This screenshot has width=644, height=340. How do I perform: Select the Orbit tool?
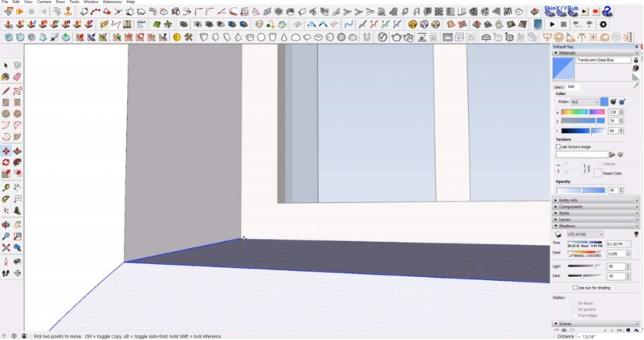[x=5, y=225]
